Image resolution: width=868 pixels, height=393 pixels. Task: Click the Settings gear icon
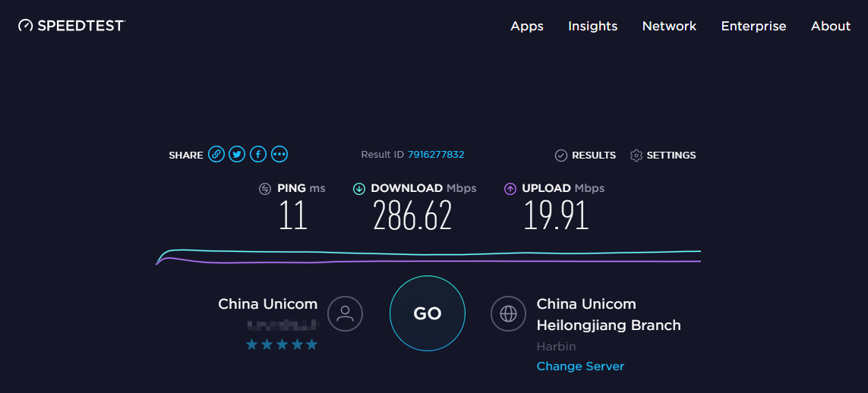pos(636,156)
